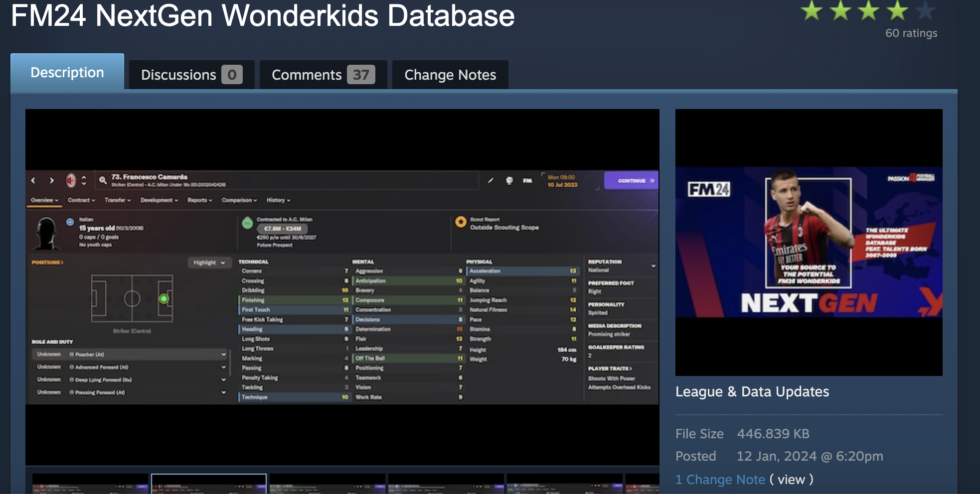Switch to the Discussions tab
The height and width of the screenshot is (494, 980).
point(191,75)
